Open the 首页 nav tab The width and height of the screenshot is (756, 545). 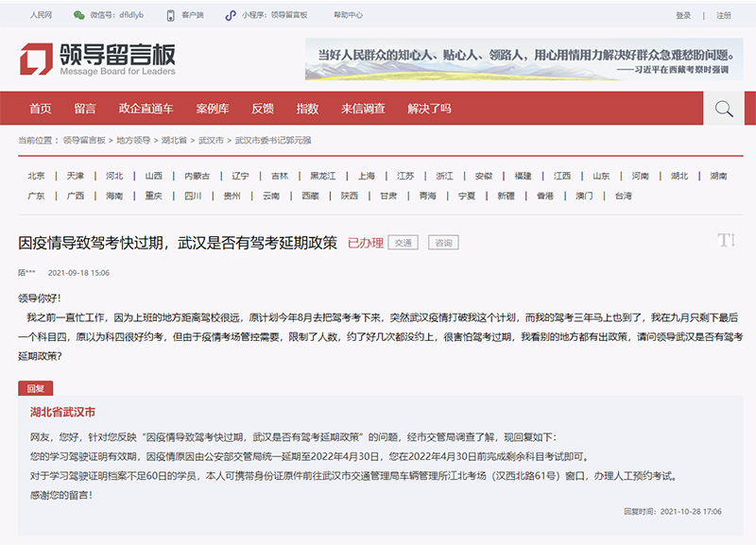tap(40, 109)
